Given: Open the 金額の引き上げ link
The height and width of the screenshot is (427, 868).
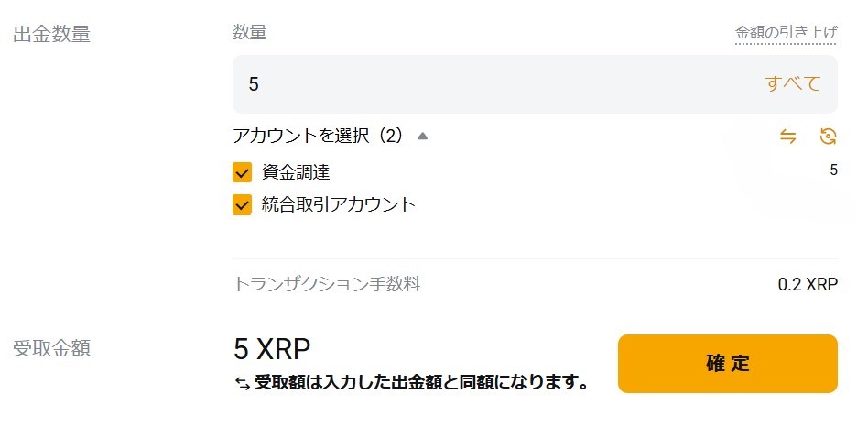Looking at the screenshot, I should pos(786,33).
